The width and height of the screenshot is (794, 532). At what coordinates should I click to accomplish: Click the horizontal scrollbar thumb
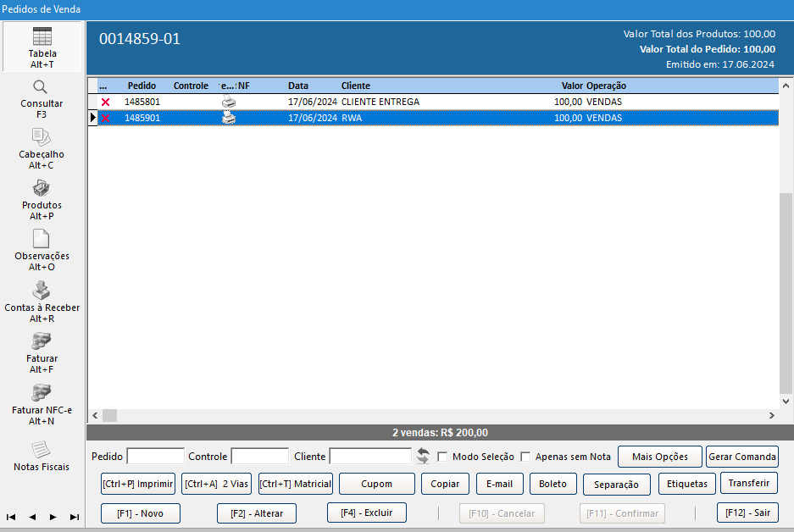pos(110,416)
